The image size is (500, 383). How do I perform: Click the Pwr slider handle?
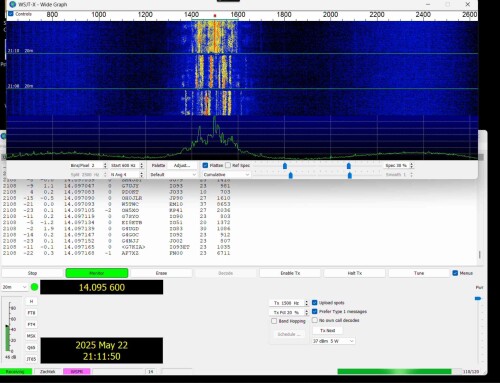(x=478, y=298)
